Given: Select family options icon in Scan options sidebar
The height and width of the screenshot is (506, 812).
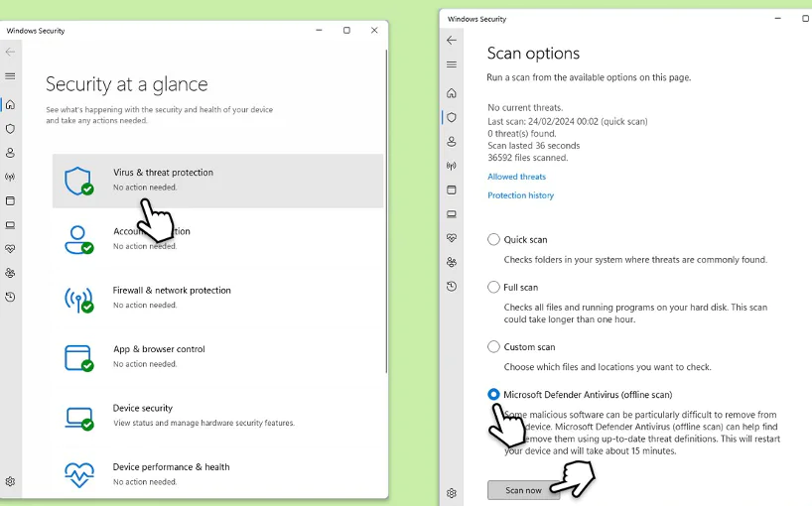Looking at the screenshot, I should coord(452,262).
